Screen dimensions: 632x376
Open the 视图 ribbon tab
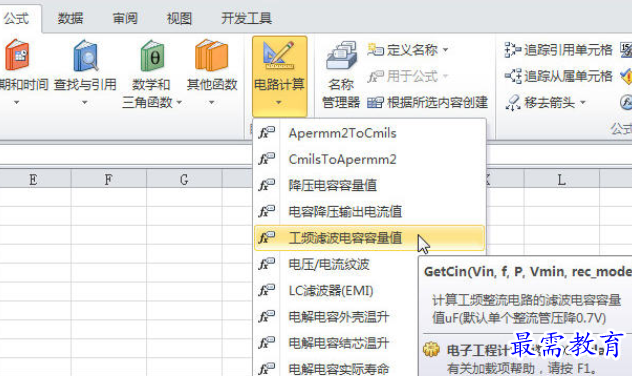coord(179,19)
